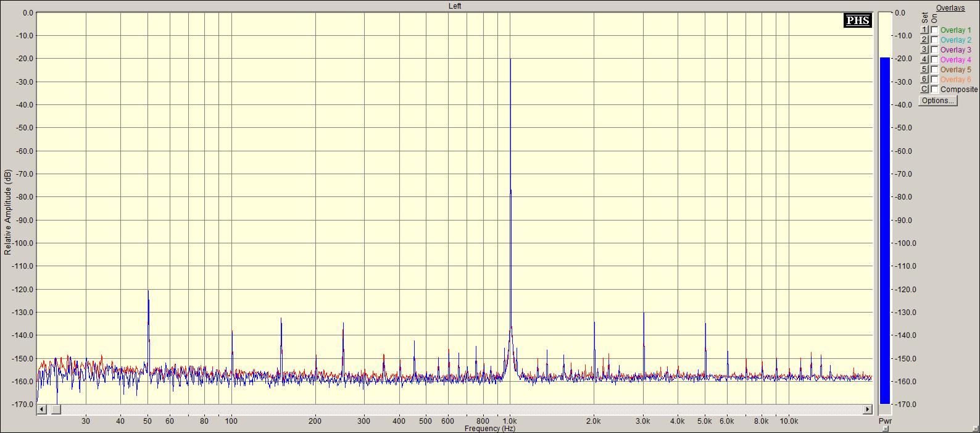Click the PHS indicator on the graph
The width and height of the screenshot is (980, 433).
click(858, 20)
